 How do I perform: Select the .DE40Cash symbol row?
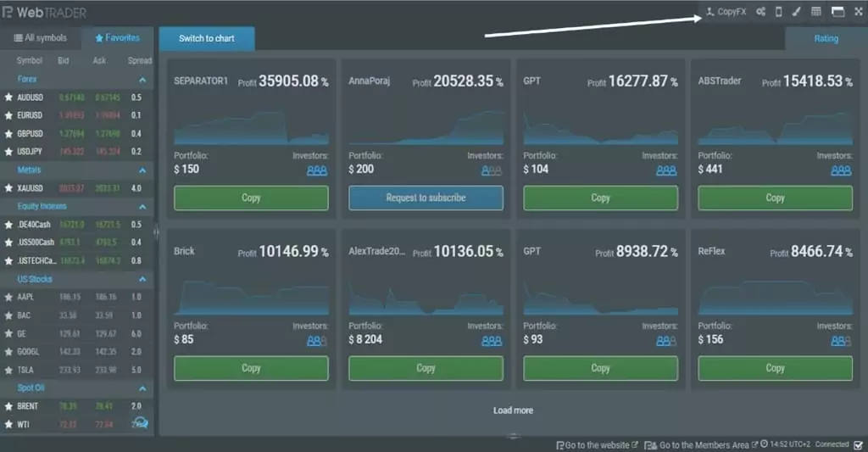point(77,225)
